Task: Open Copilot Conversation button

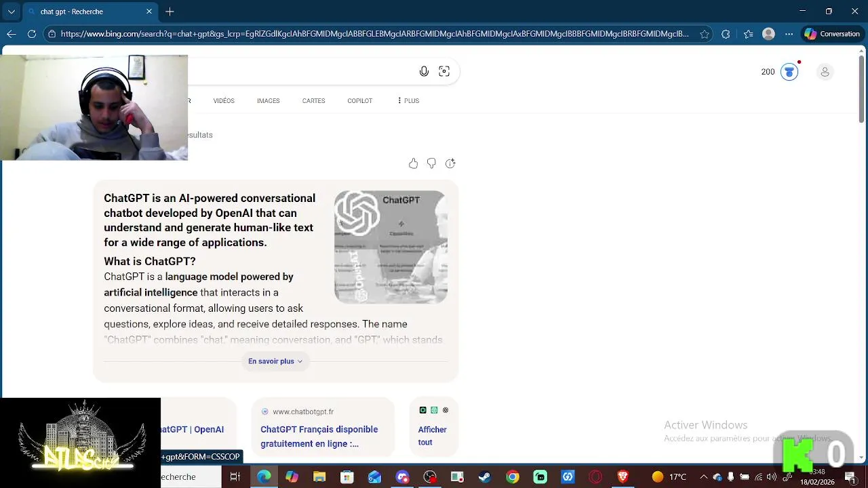Action: (832, 34)
